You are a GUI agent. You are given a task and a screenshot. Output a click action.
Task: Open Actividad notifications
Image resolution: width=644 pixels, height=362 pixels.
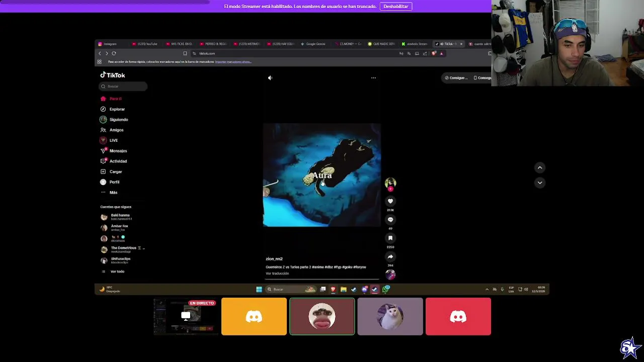114,161
